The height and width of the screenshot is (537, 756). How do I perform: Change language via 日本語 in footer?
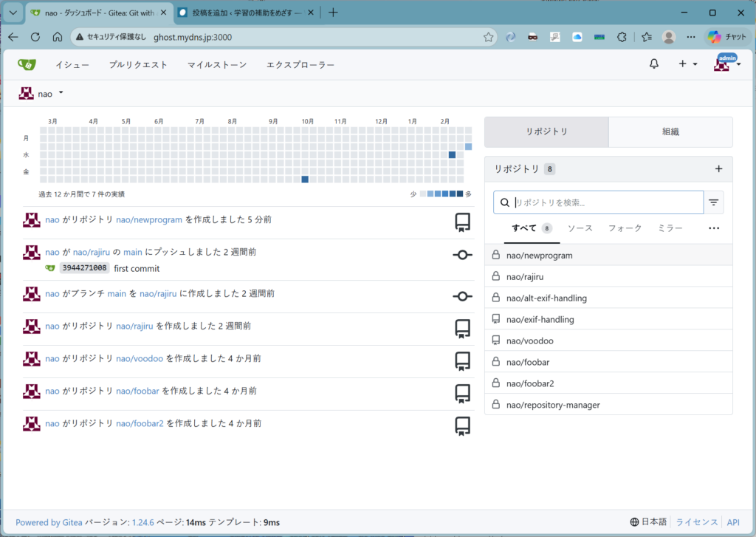[648, 522]
